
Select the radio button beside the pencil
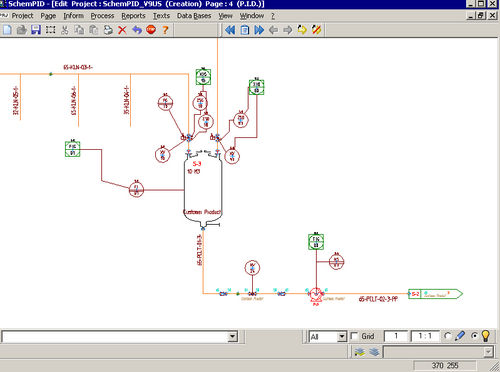point(448,336)
